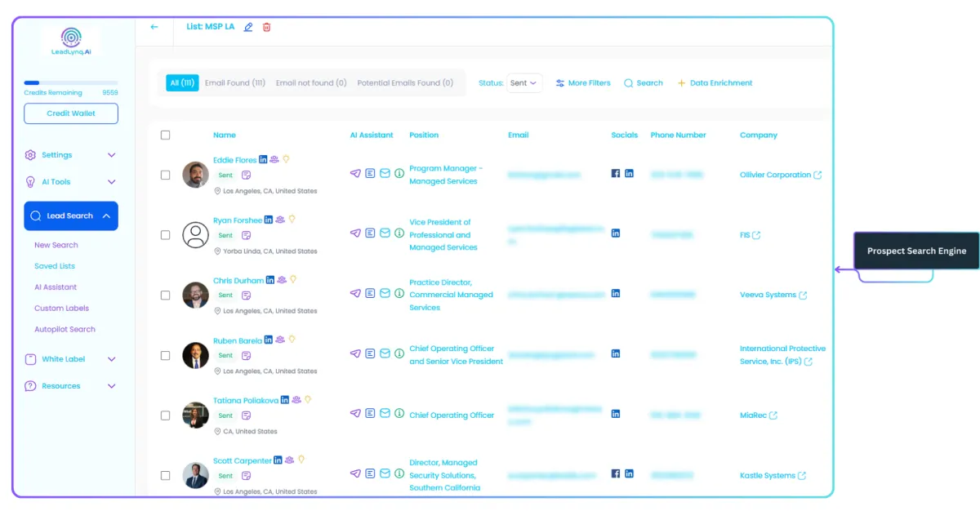This screenshot has width=980, height=511.
Task: Expand the Resources sidebar menu
Action: [71, 386]
